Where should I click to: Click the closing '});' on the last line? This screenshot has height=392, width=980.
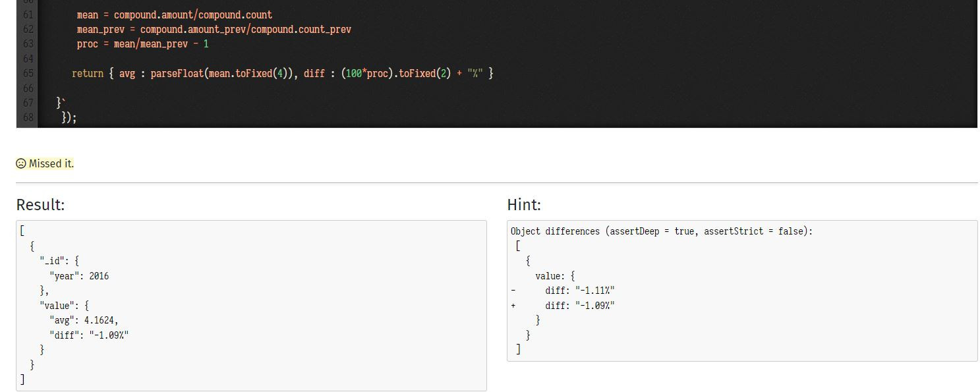[69, 117]
